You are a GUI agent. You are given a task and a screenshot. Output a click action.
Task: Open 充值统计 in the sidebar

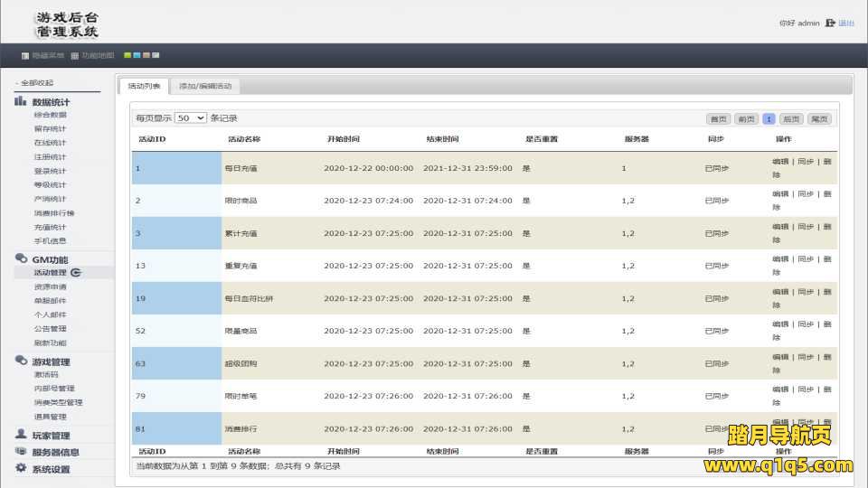(50, 227)
